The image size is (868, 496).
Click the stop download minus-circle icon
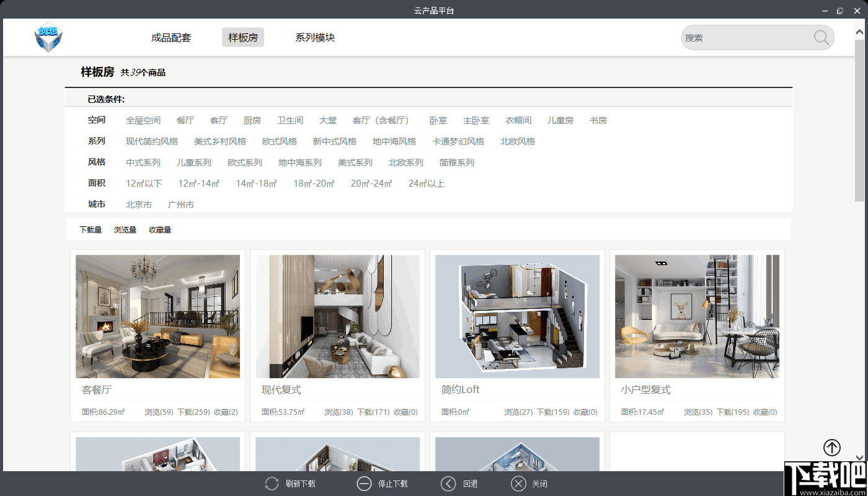[x=364, y=484]
